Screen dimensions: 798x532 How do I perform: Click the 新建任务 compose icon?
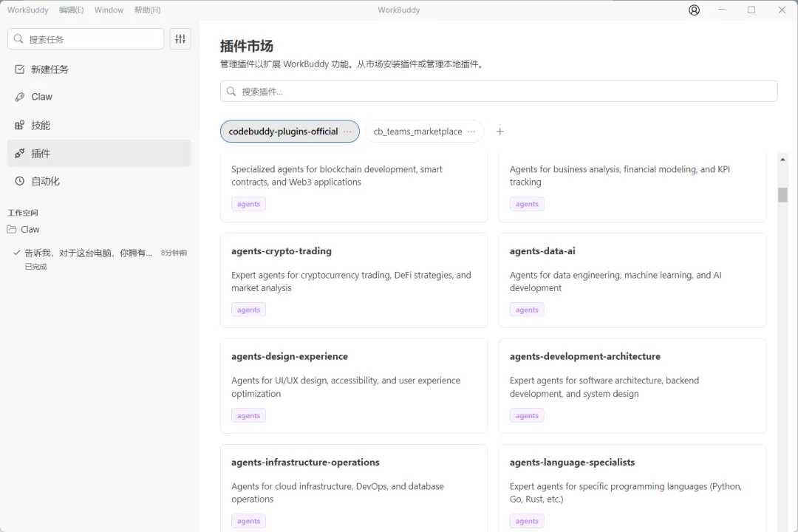(20, 69)
